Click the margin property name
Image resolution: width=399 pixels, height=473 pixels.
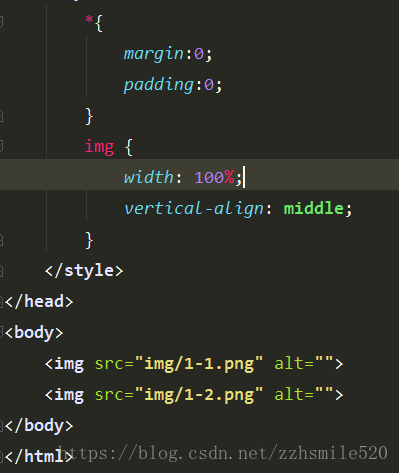click(153, 54)
